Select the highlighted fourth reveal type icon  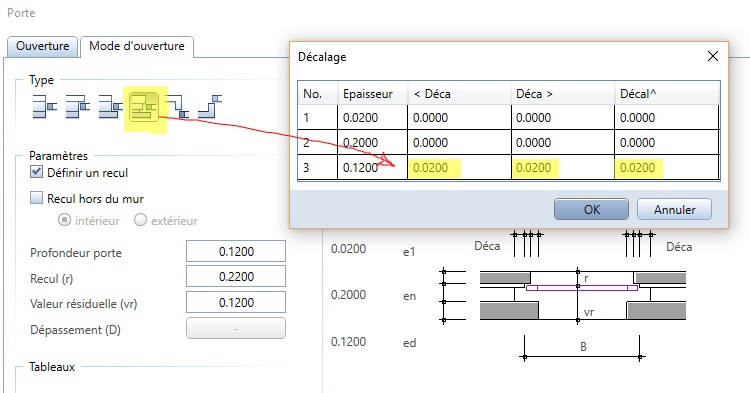coord(144,106)
